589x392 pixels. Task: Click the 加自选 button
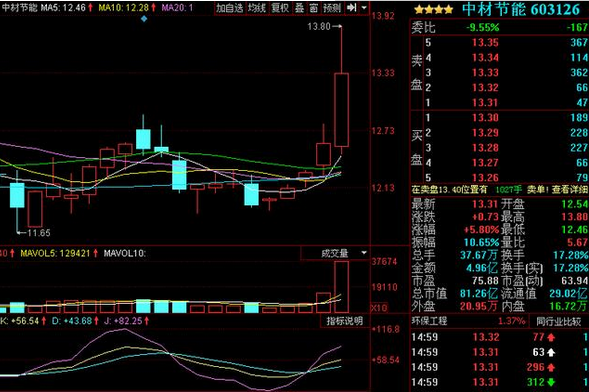coord(230,8)
